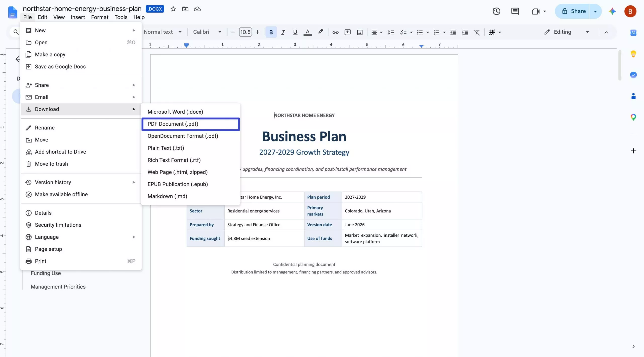Viewport: 644px width, 357px height.
Task: Open Google Tasks side panel icon
Action: click(633, 75)
